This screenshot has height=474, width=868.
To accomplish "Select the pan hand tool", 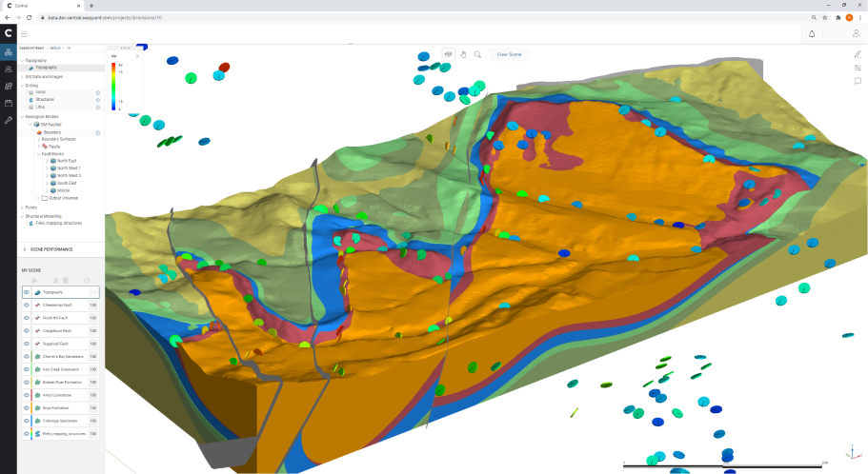I will tap(463, 54).
